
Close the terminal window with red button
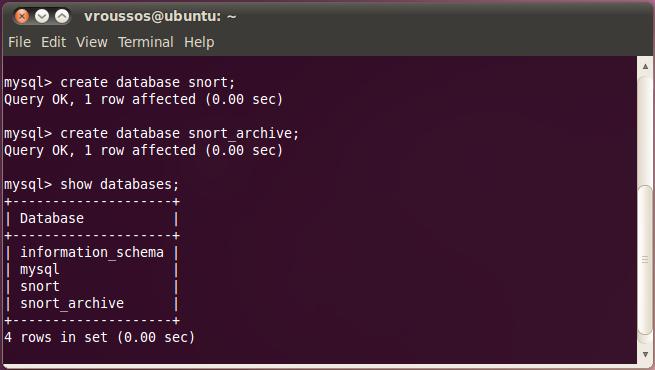[22, 16]
